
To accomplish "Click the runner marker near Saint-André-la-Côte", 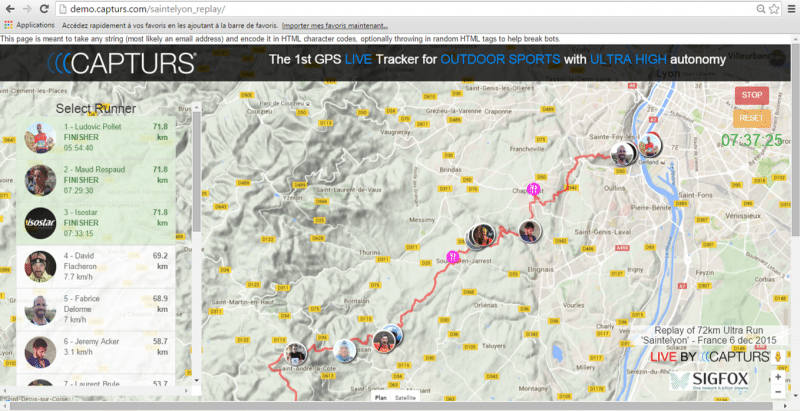I will point(295,354).
